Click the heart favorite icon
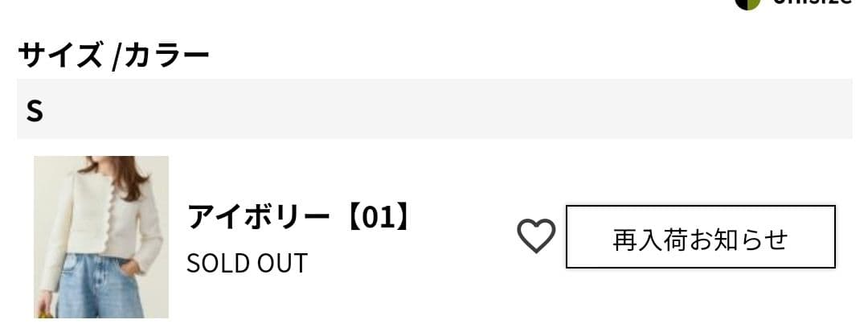The image size is (868, 332). click(x=535, y=236)
